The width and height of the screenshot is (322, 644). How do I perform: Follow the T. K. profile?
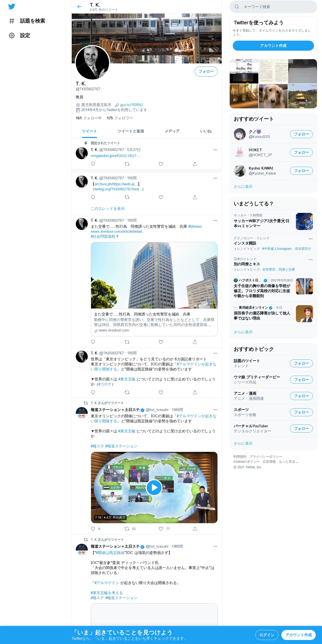(x=206, y=71)
